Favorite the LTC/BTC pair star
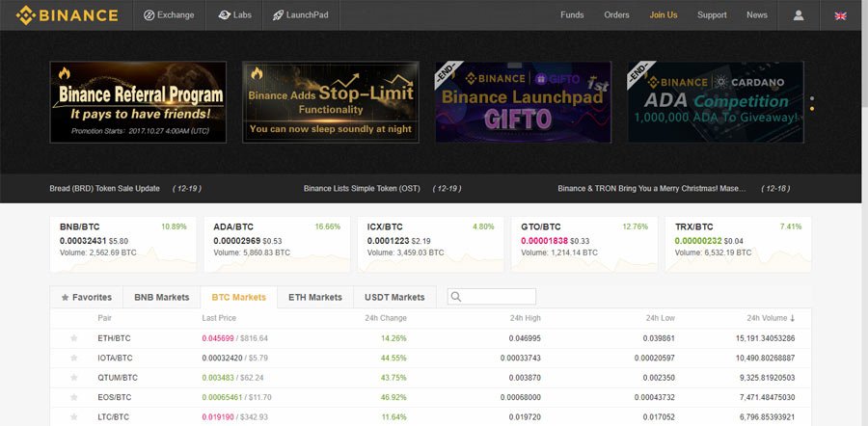Viewport: 868px width, 426px height. 73,416
